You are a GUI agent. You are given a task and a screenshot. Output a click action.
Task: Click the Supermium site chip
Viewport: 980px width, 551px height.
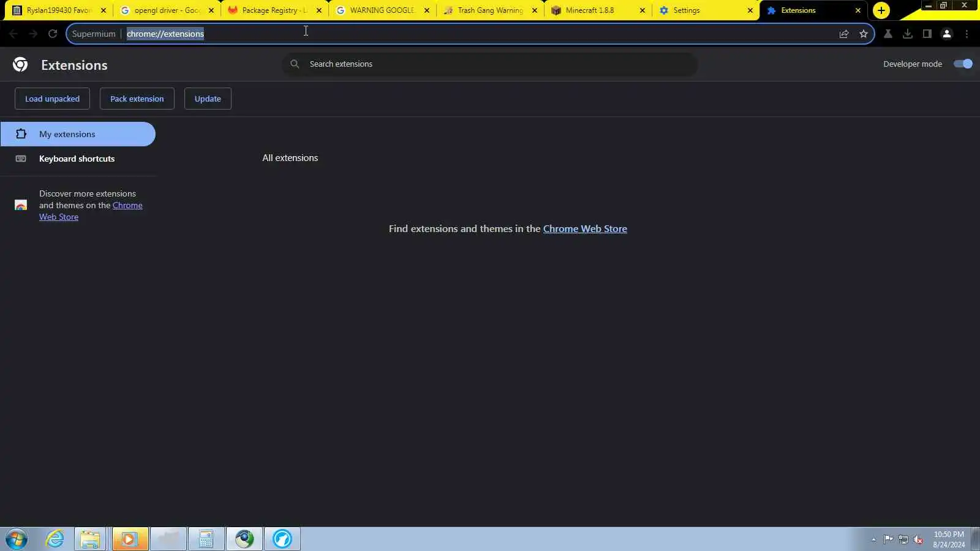tap(94, 34)
